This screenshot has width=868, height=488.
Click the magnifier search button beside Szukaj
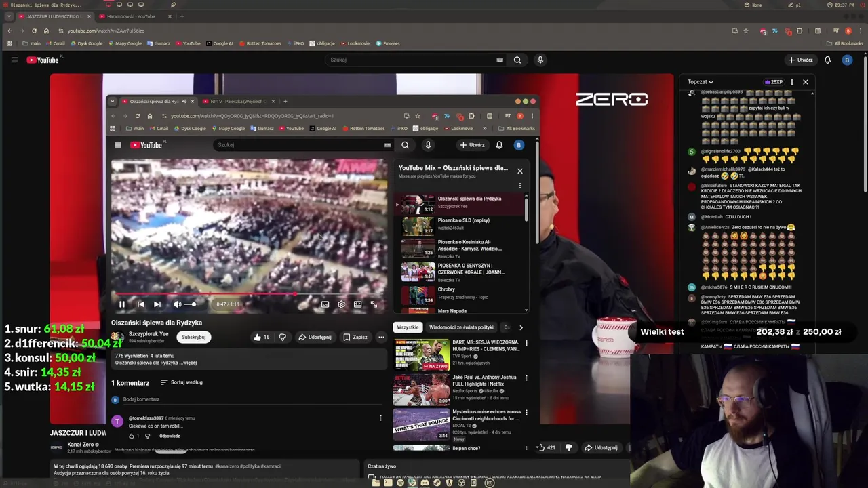point(517,60)
